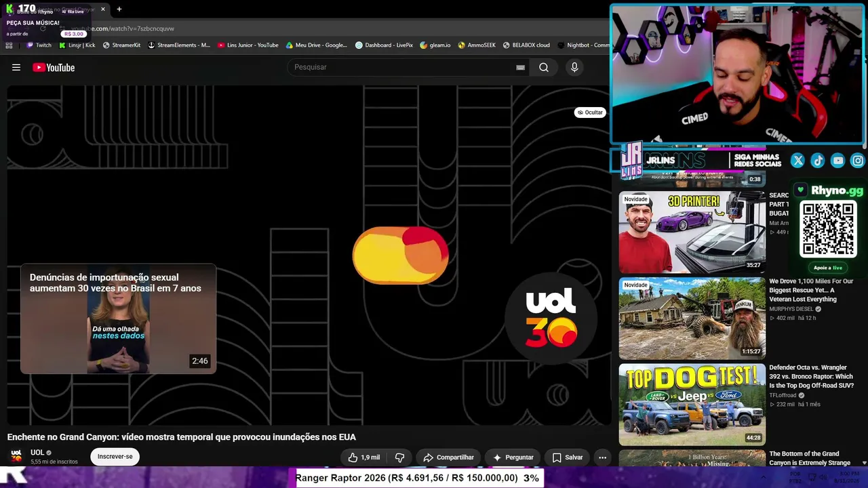The height and width of the screenshot is (488, 868).
Task: Open the on-screen keyboard in search box
Action: click(x=520, y=67)
